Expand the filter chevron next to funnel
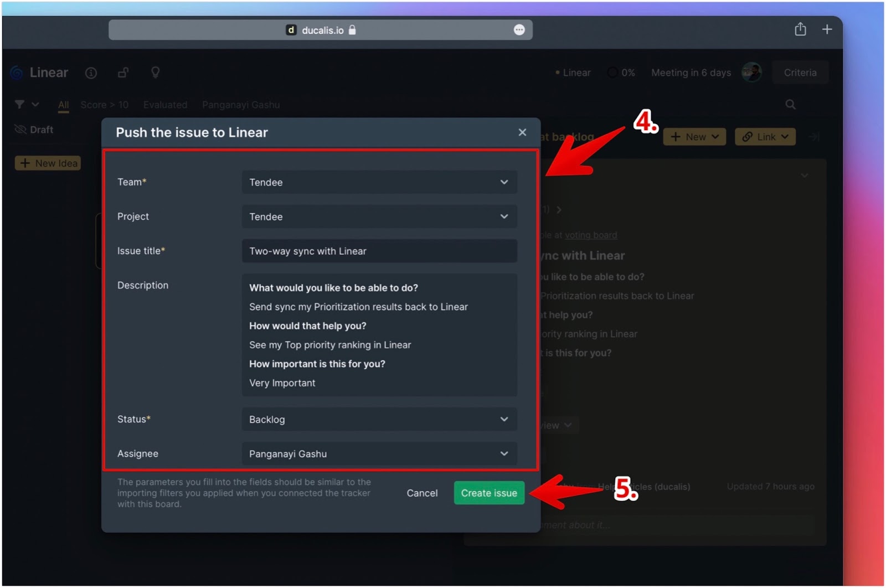The image size is (886, 588). point(35,104)
